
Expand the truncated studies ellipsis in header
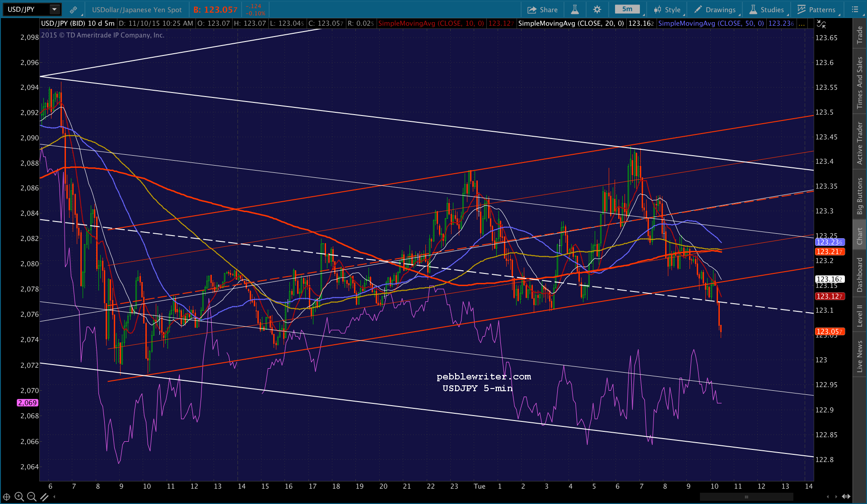coord(802,23)
